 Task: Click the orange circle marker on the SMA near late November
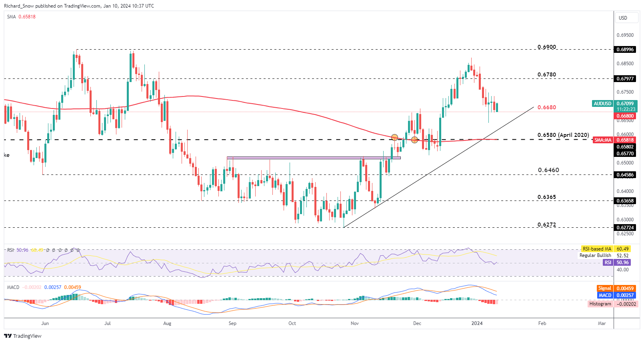395,137
